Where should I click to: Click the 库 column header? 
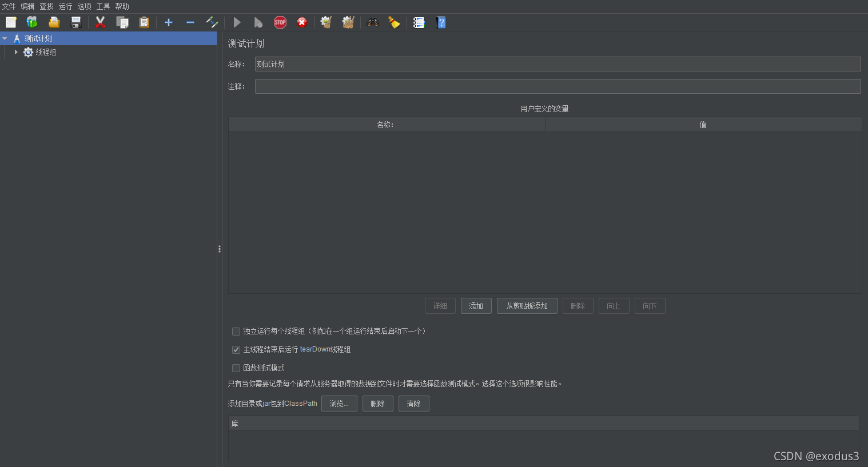click(x=544, y=424)
